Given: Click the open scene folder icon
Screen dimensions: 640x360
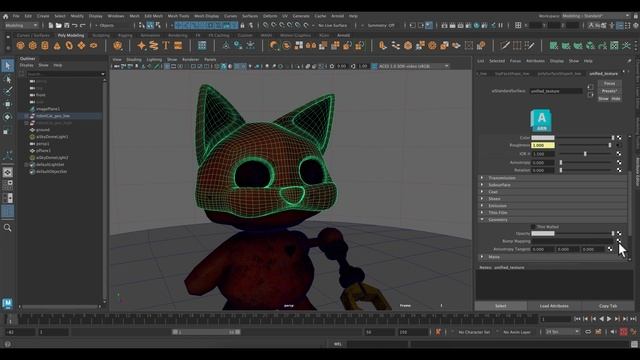Looking at the screenshot, I should coord(58,25).
